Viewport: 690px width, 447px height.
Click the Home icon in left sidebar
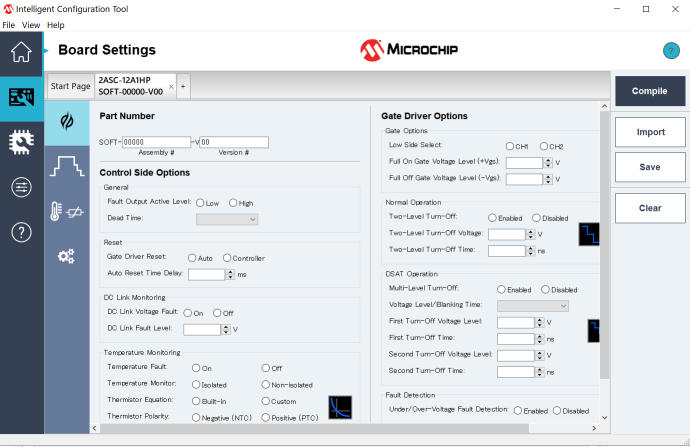pyautogui.click(x=21, y=52)
